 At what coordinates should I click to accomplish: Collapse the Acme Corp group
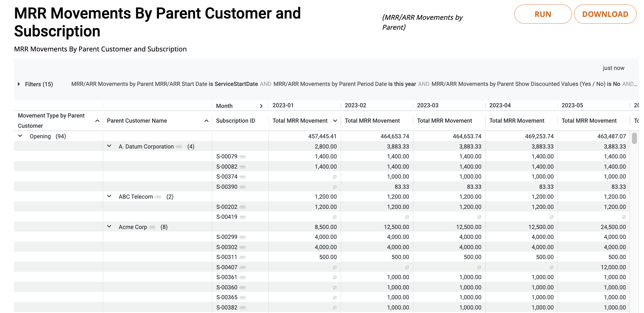coord(109,227)
